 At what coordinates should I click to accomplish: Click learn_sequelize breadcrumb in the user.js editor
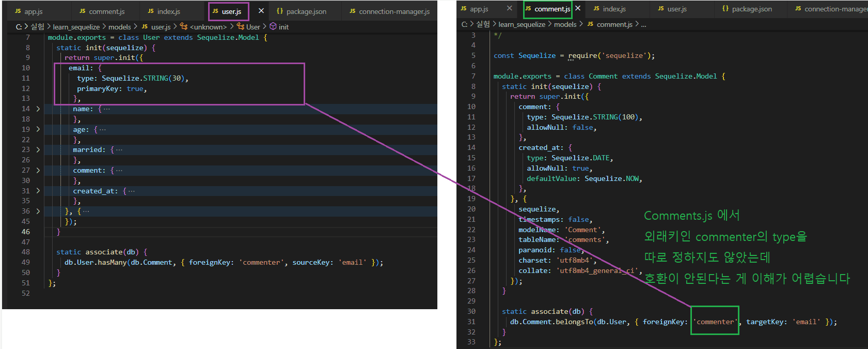coord(76,27)
